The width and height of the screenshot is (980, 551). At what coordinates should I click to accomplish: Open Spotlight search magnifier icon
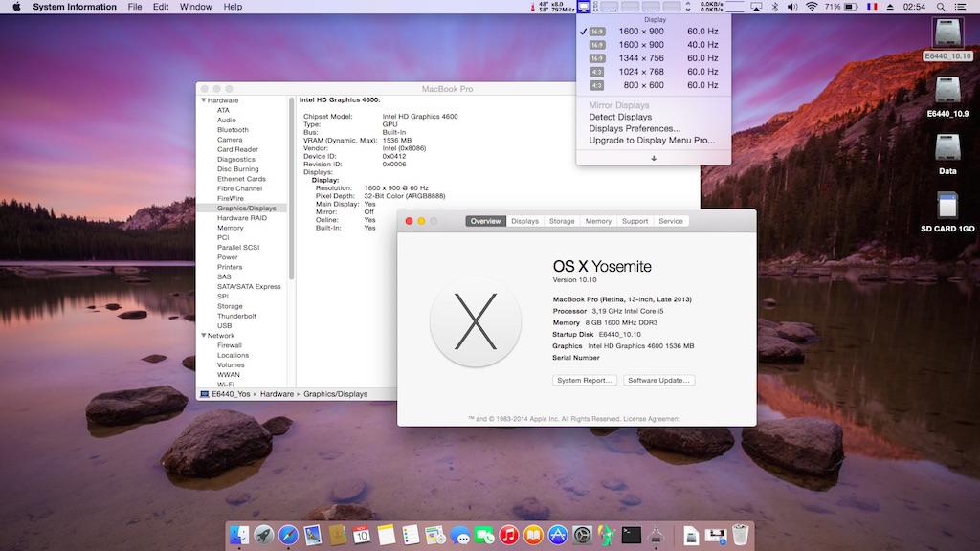click(941, 7)
